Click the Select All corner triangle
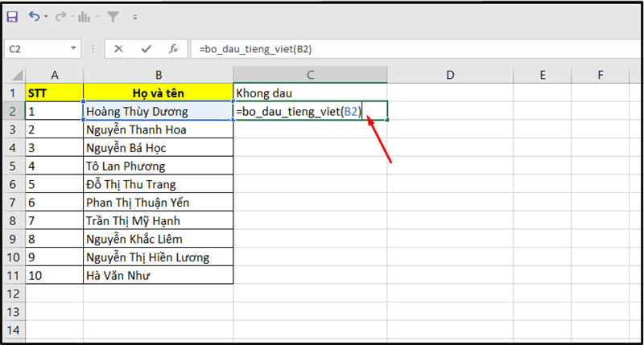644x345 pixels. click(x=17, y=75)
